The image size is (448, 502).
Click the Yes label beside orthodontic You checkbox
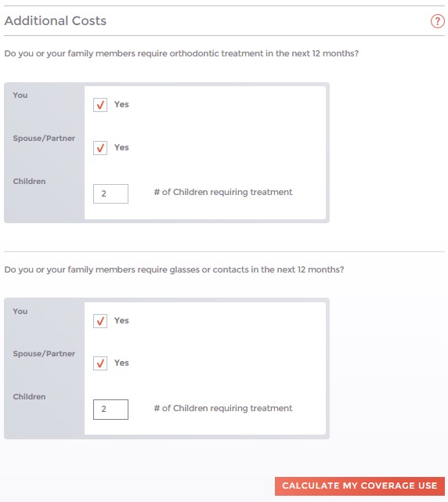coord(121,104)
